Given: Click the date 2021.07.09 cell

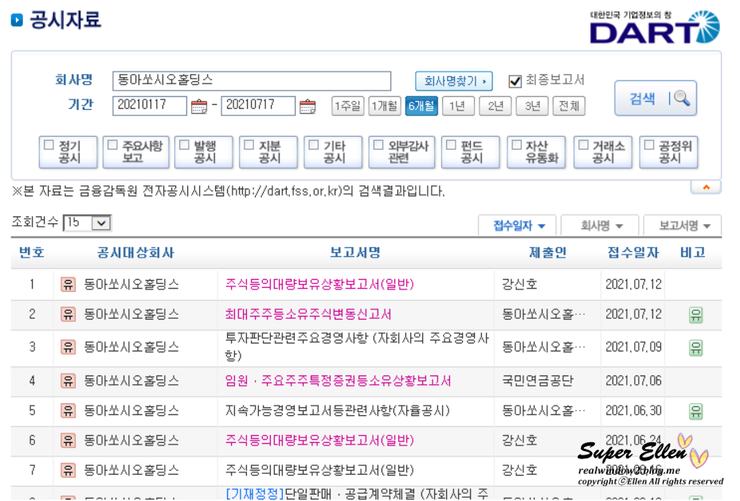Looking at the screenshot, I should (x=633, y=348).
